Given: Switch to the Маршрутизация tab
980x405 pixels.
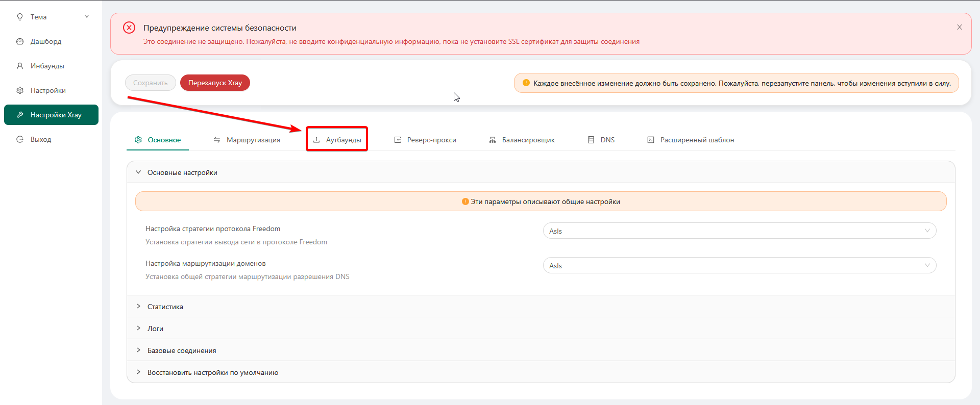Looking at the screenshot, I should [x=247, y=140].
